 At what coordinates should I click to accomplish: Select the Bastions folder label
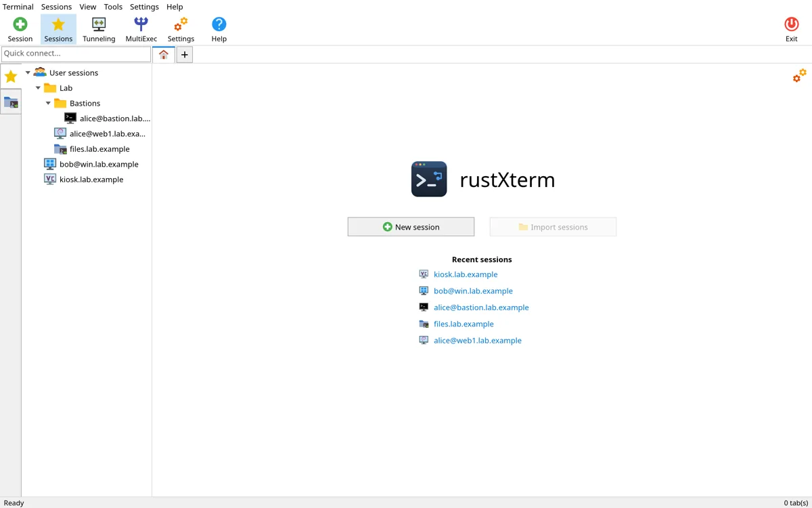(85, 103)
